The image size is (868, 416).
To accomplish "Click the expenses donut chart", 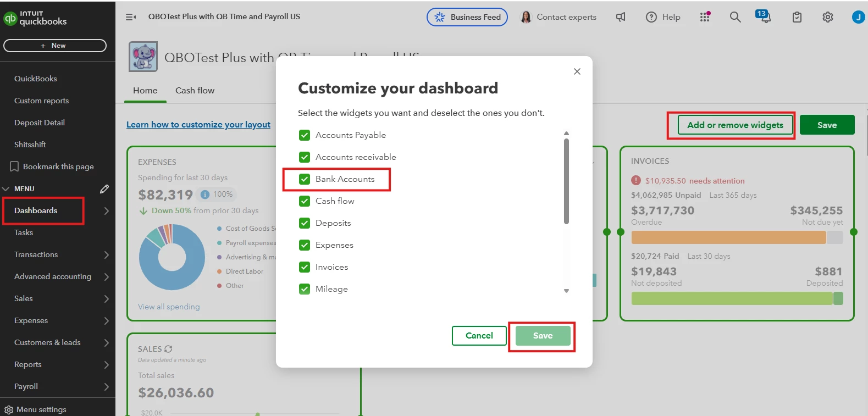I will (x=172, y=257).
